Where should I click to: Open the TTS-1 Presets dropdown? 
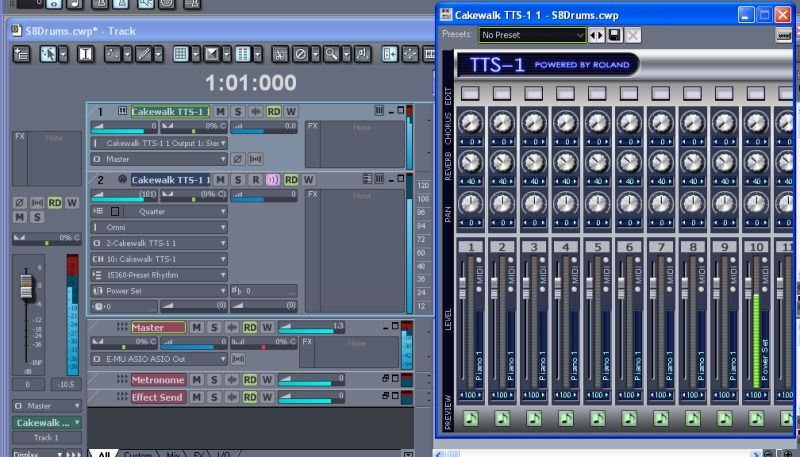(x=532, y=35)
